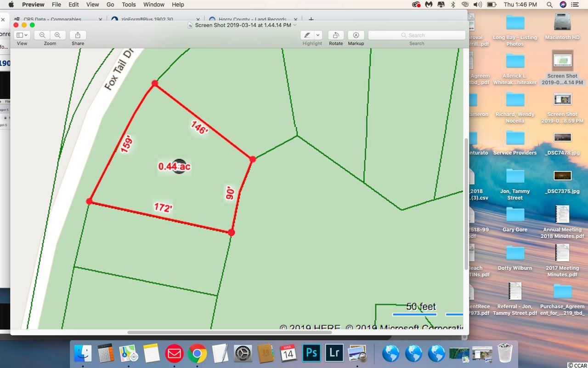Viewport: 588px width, 368px height.
Task: Open the Share menu in Preview toolbar
Action: pyautogui.click(x=78, y=35)
